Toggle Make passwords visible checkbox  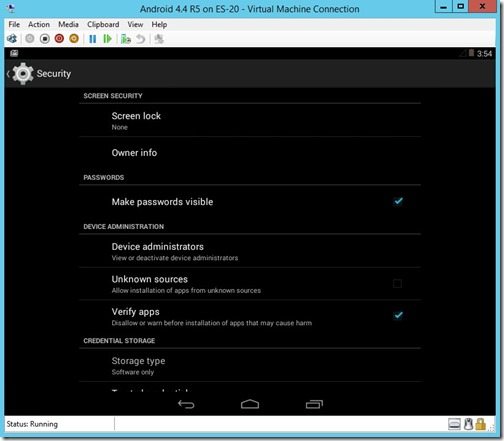[x=398, y=201]
